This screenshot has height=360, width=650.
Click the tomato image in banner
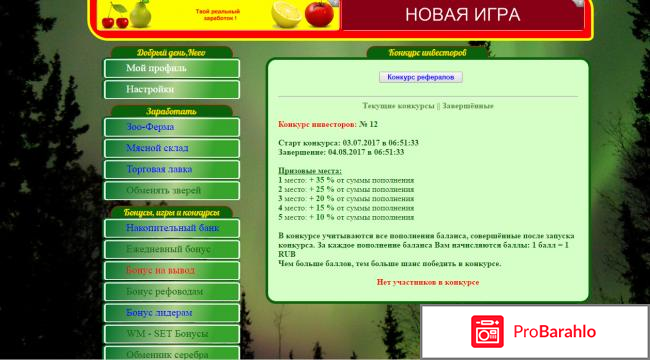(319, 14)
